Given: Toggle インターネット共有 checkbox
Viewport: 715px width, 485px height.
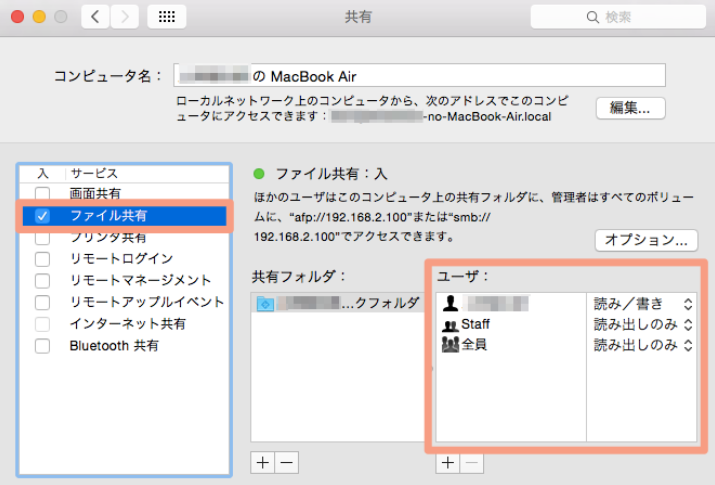Looking at the screenshot, I should 42,324.
